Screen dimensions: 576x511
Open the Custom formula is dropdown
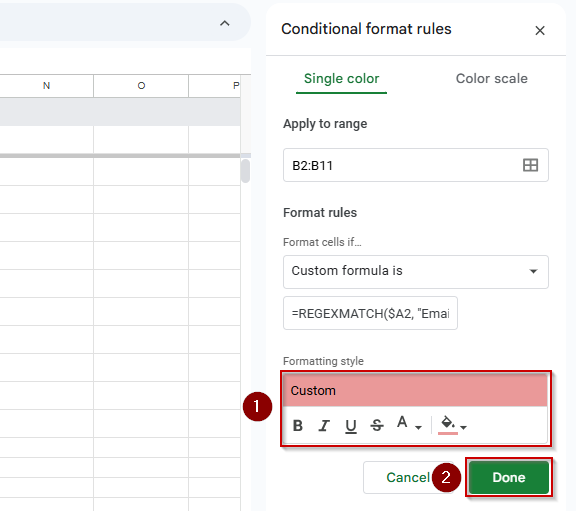click(x=416, y=271)
